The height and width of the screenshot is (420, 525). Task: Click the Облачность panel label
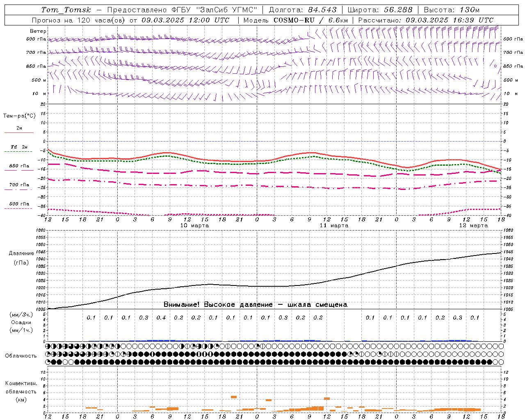click(x=21, y=356)
